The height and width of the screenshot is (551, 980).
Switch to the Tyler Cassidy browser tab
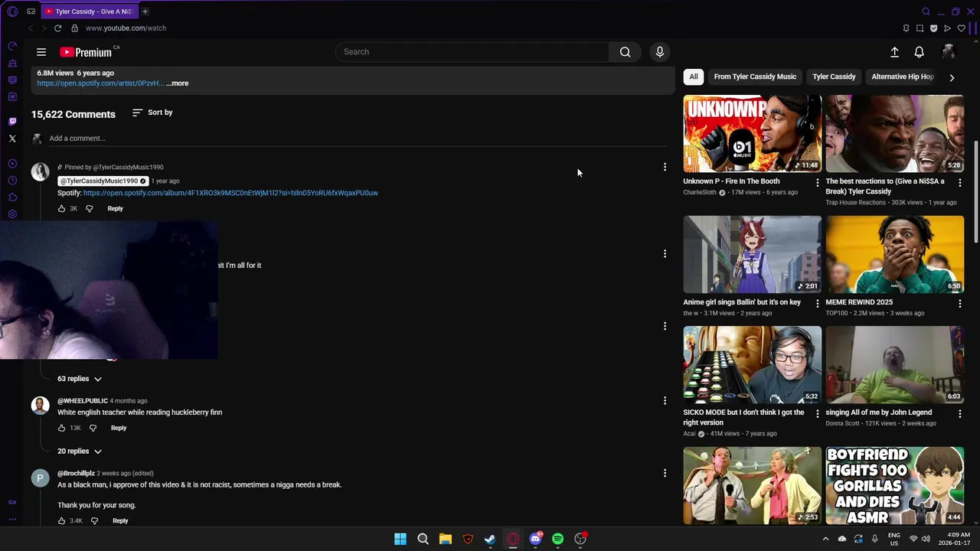[88, 11]
